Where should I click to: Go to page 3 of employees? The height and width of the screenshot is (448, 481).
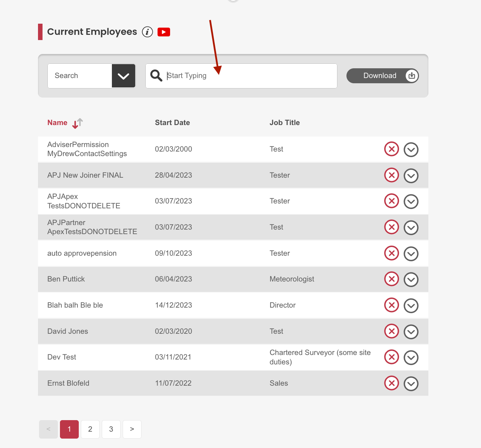click(x=111, y=429)
